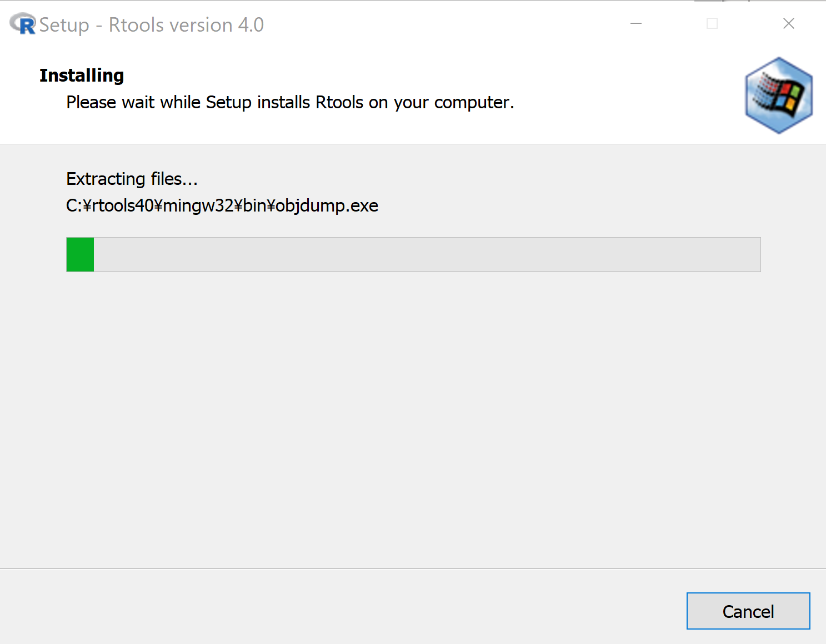Screen dimensions: 826x644
Task: Click the 'Extracting files...' status label
Action: [x=132, y=179]
